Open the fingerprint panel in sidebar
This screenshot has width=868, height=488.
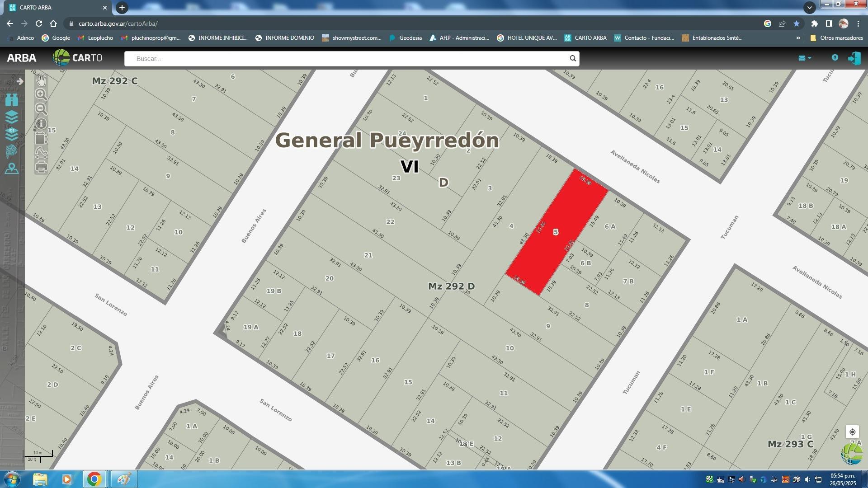click(x=12, y=151)
